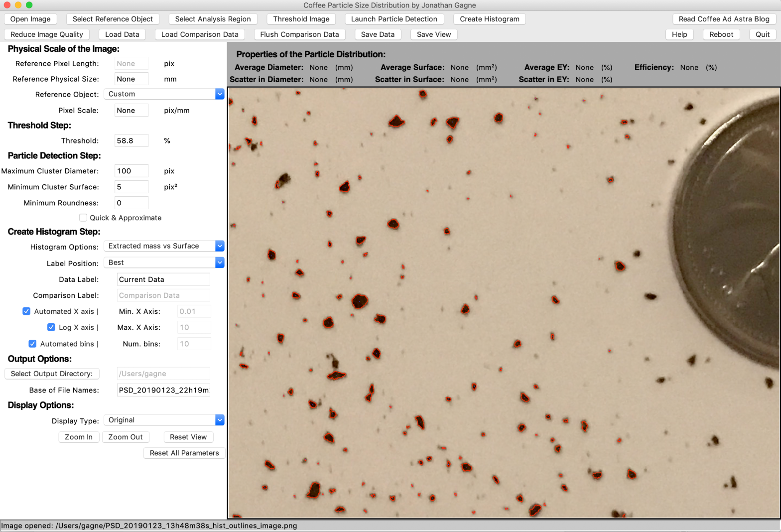
Task: Click Create Histogram button
Action: coord(489,19)
